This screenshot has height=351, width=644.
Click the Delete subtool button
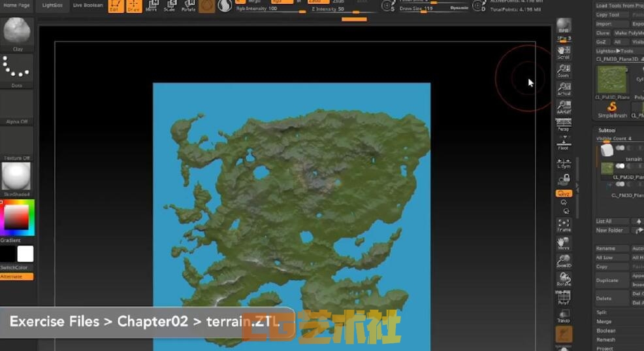click(612, 299)
